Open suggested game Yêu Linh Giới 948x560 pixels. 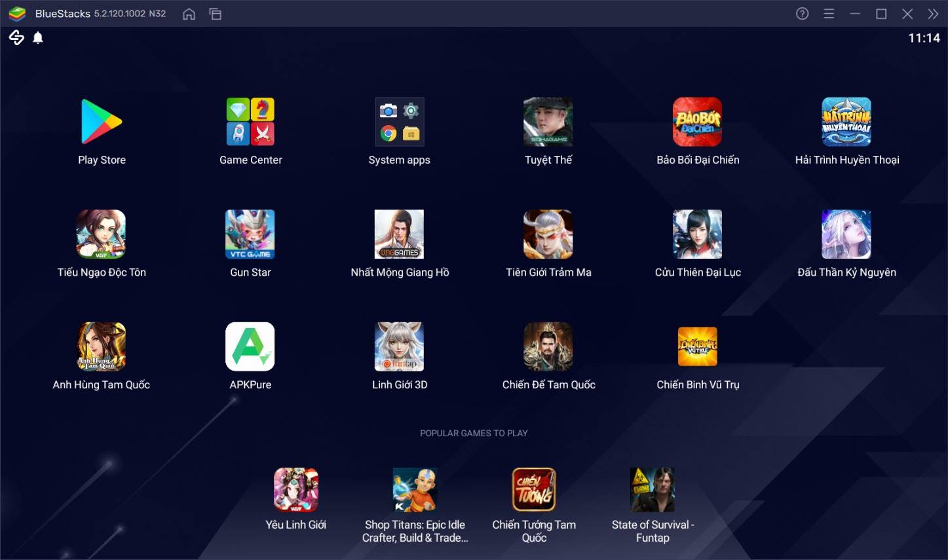coord(296,490)
